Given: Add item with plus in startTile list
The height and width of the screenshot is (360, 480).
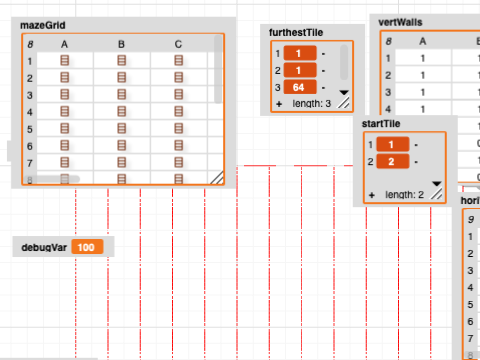Looking at the screenshot, I should [x=372, y=195].
